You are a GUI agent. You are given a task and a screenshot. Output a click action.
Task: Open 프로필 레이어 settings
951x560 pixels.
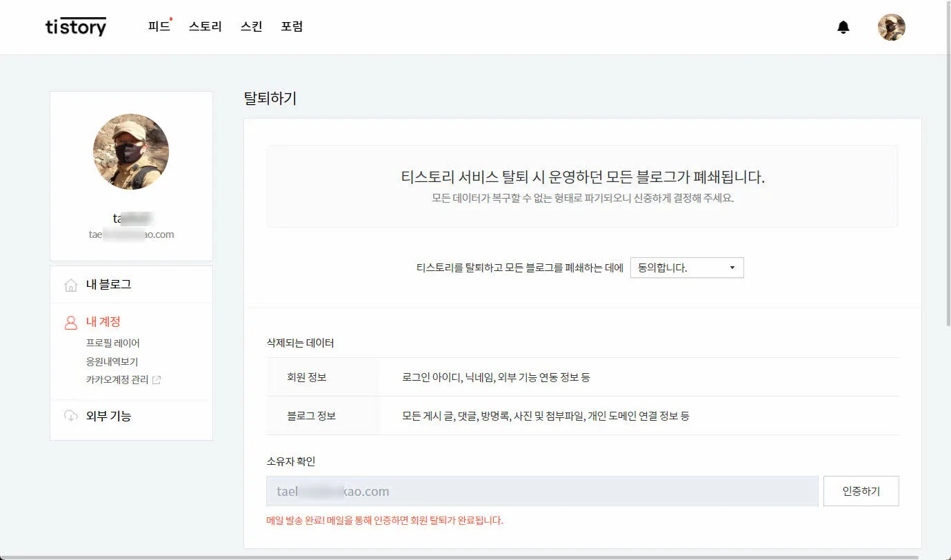pos(113,343)
